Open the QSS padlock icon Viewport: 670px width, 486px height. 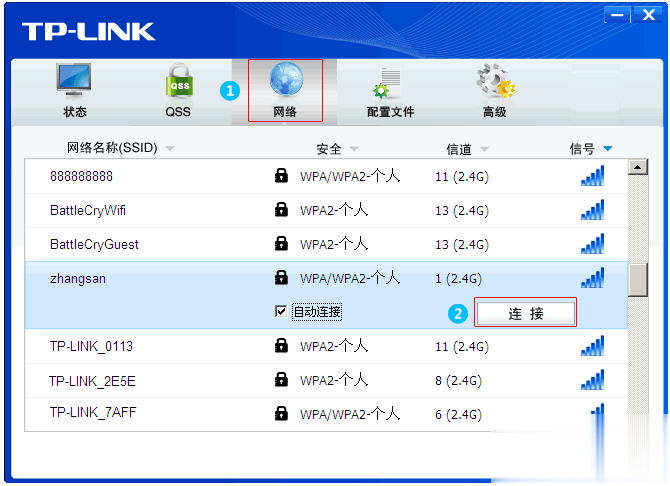(x=179, y=81)
